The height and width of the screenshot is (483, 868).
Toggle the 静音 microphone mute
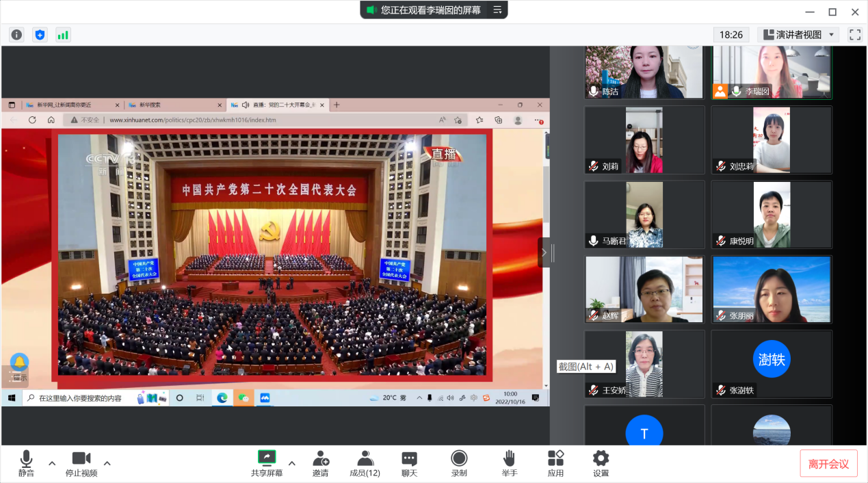click(x=26, y=463)
